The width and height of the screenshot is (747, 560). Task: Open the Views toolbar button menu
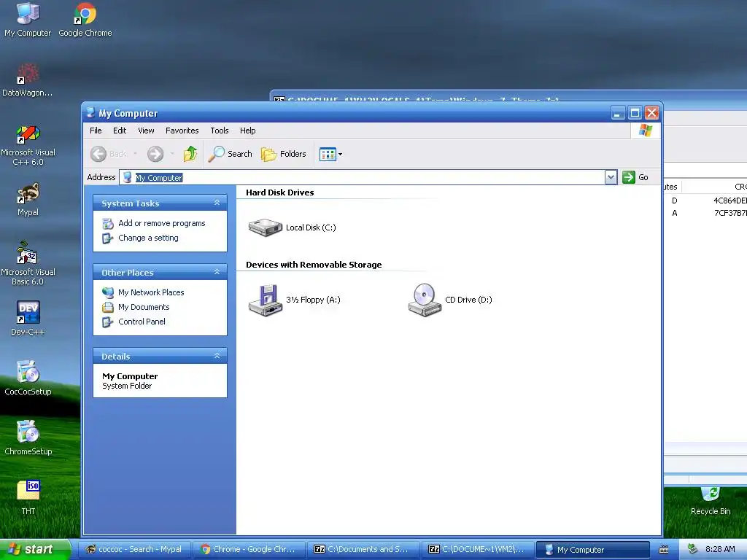(x=330, y=155)
